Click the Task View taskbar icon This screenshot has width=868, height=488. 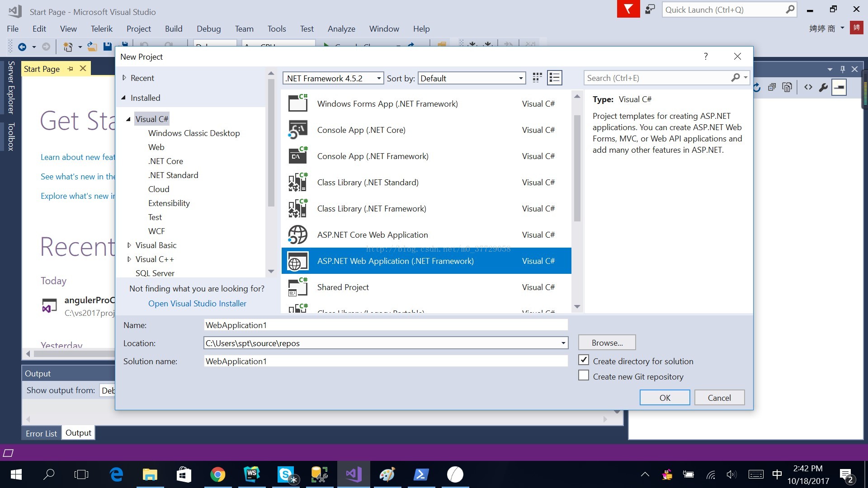tap(81, 474)
